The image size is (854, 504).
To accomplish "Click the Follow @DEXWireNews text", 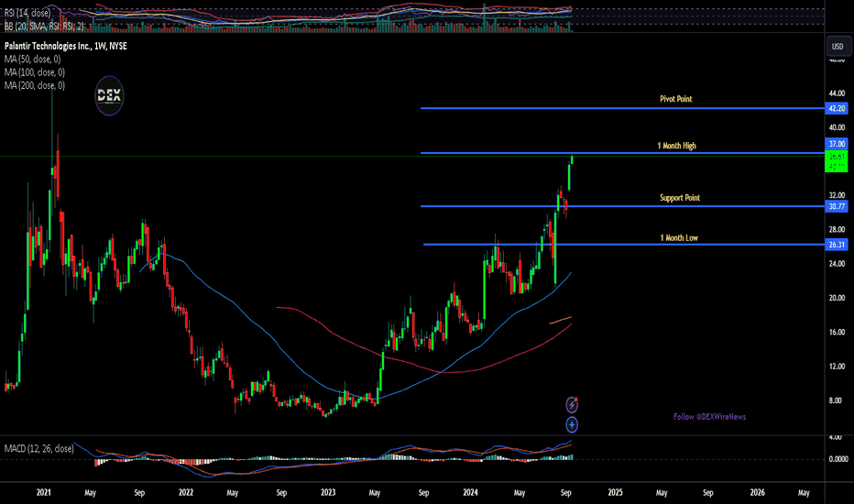I will coord(709,417).
